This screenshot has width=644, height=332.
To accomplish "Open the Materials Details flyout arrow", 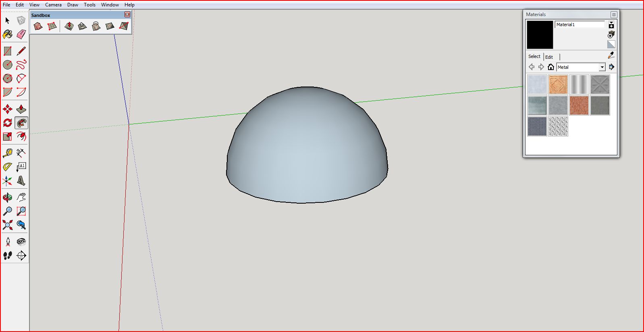I will point(611,67).
